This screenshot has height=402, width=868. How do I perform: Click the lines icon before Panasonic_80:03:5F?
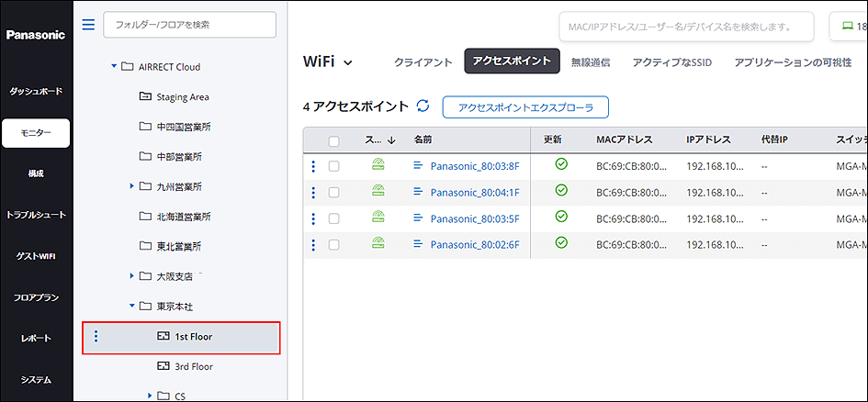pyautogui.click(x=419, y=218)
